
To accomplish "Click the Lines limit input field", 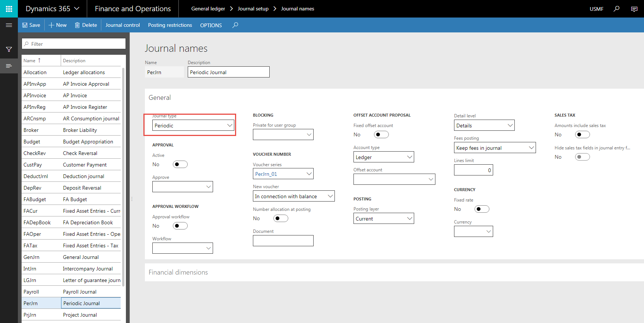I will click(473, 170).
